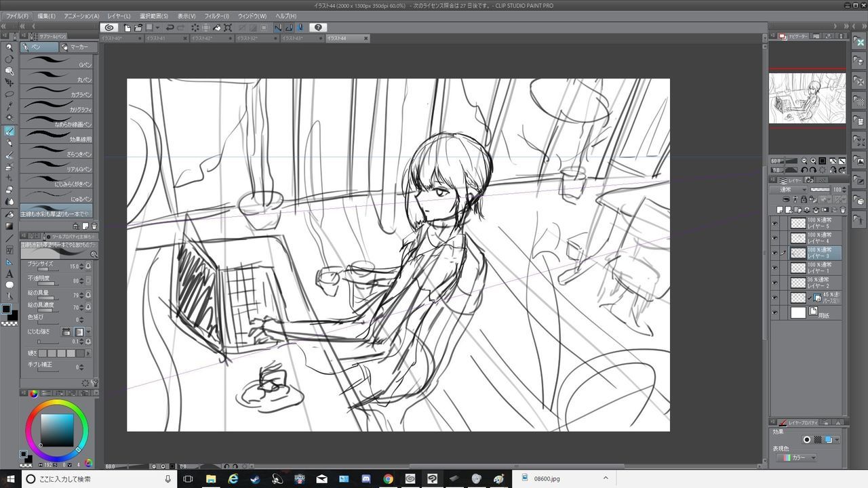Click the Navigator canvas thumbnail

tap(807, 98)
